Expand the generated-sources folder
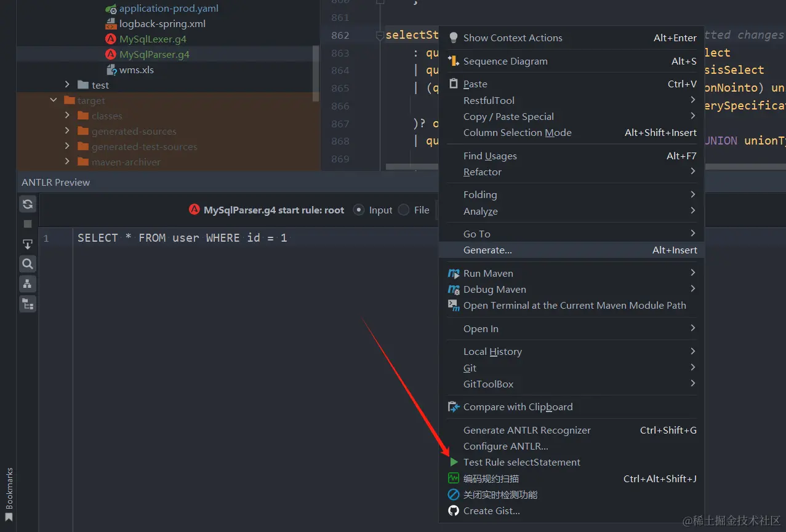The width and height of the screenshot is (786, 532). (68, 131)
